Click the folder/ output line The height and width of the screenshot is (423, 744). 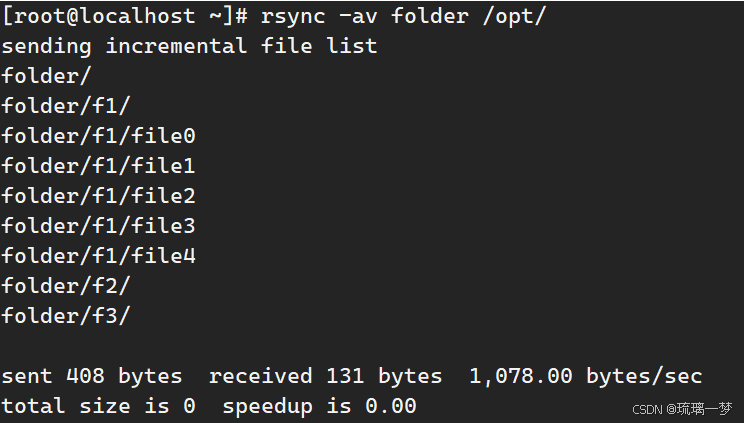click(46, 76)
